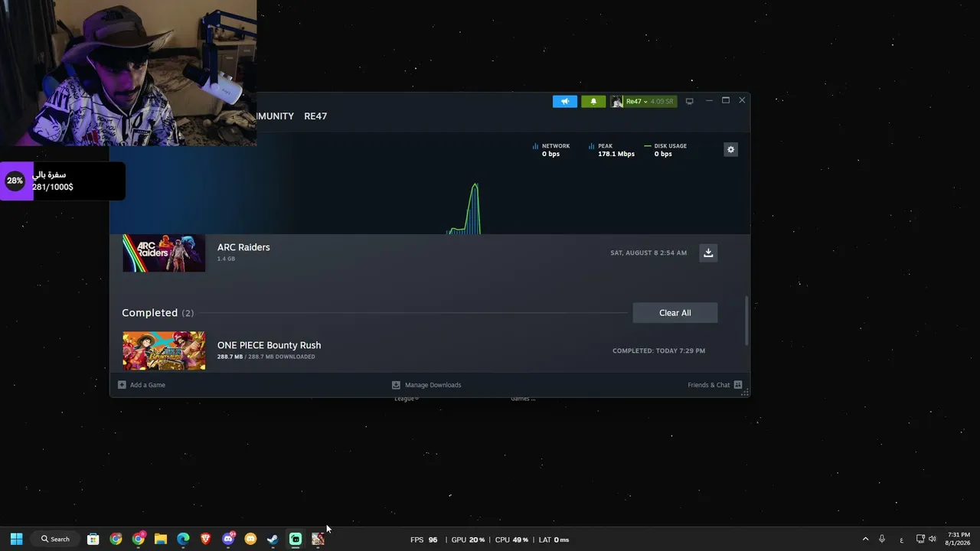
Task: Close the Steam window
Action: pyautogui.click(x=742, y=100)
